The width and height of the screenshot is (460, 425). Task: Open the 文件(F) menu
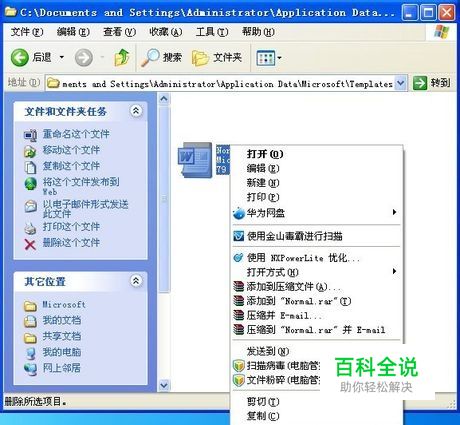coord(27,32)
